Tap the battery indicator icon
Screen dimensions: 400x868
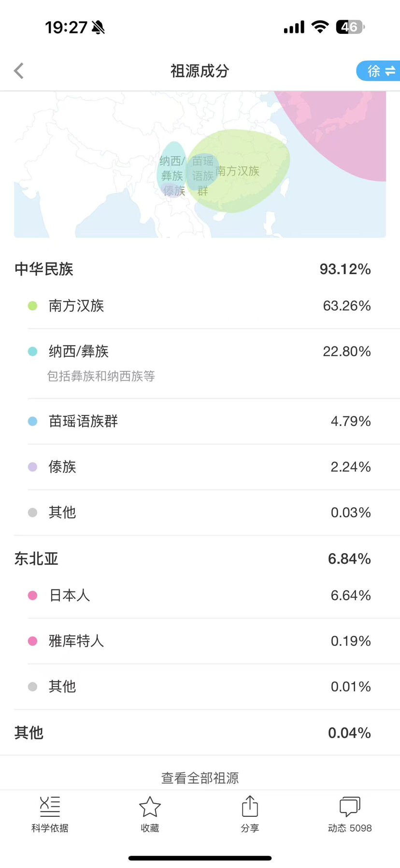(350, 27)
